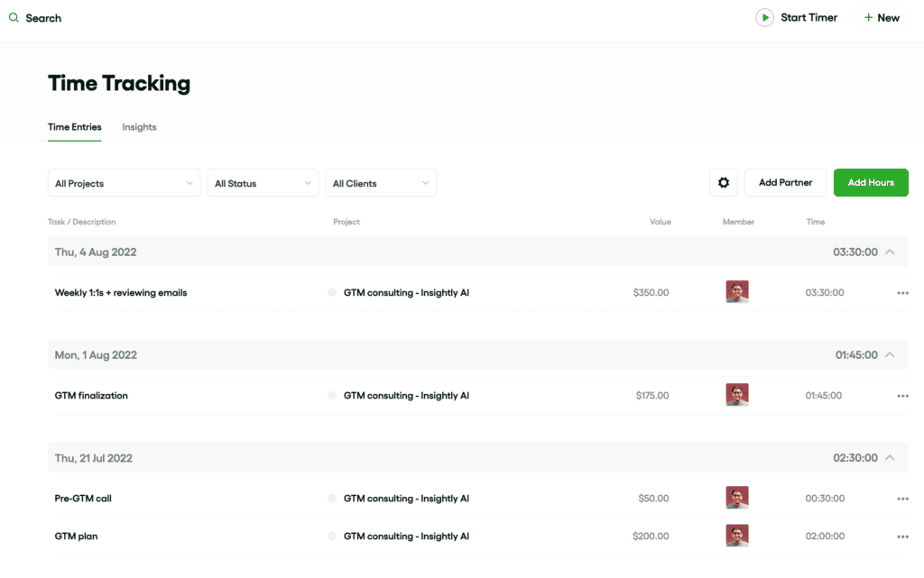Click the search magnifier icon
Viewport: 924px width, 578px height.
14,18
